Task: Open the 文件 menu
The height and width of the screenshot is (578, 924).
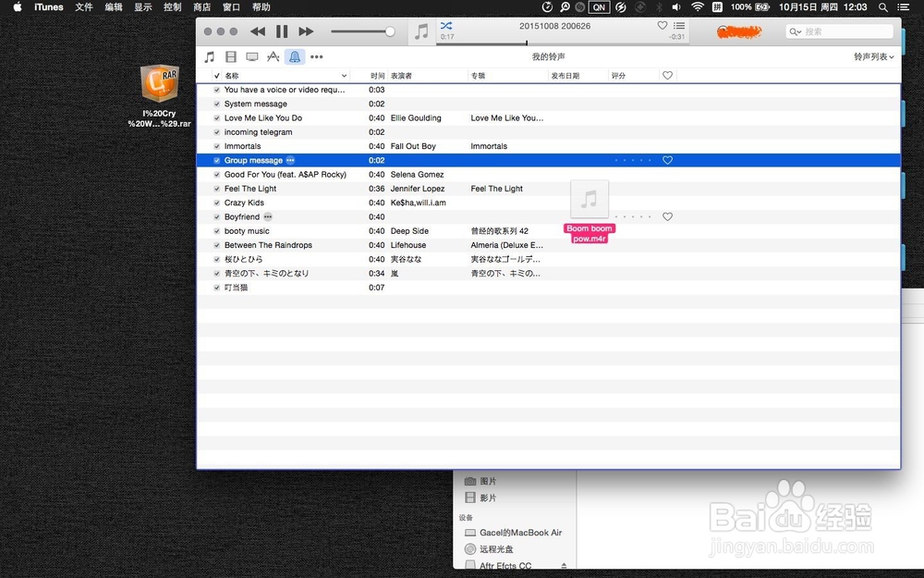Action: (84, 7)
